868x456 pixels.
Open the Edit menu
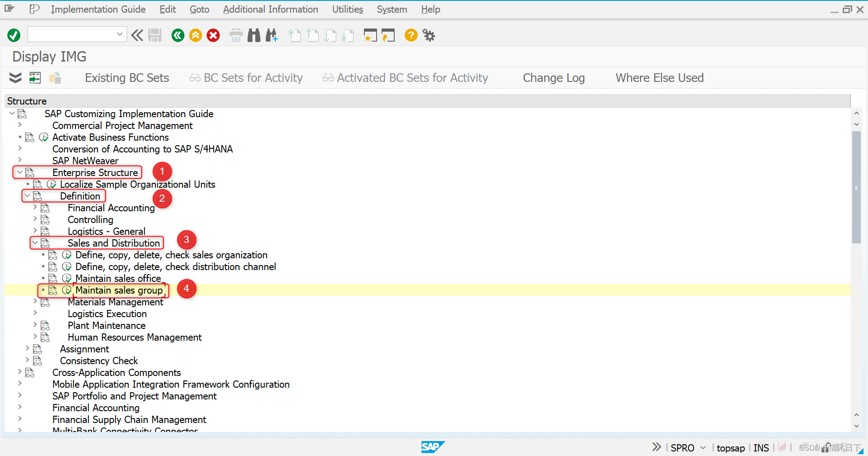tap(167, 9)
